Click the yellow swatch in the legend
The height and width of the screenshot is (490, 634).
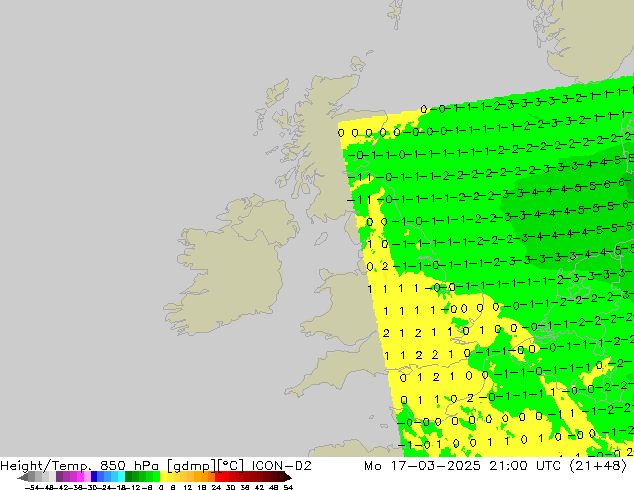(163, 477)
